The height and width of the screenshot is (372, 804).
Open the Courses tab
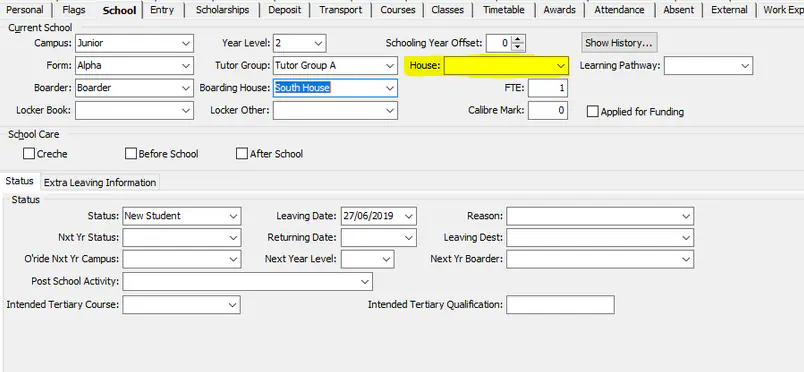398,10
